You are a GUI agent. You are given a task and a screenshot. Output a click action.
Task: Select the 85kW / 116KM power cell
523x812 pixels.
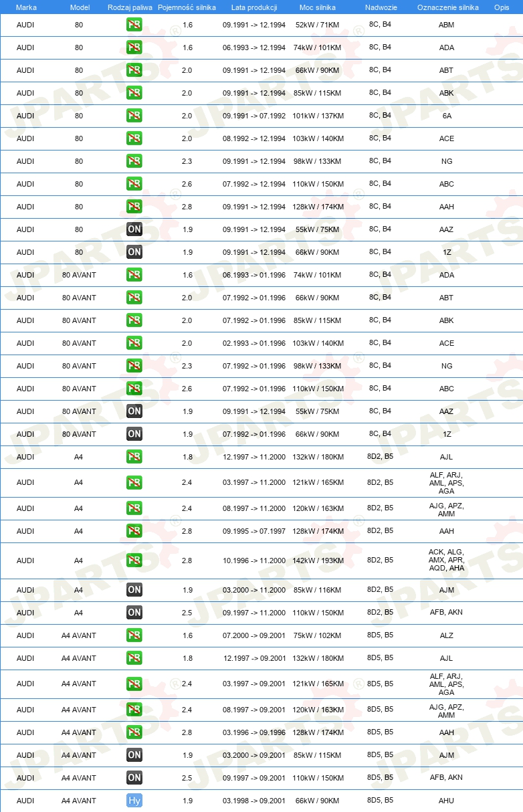(x=318, y=590)
